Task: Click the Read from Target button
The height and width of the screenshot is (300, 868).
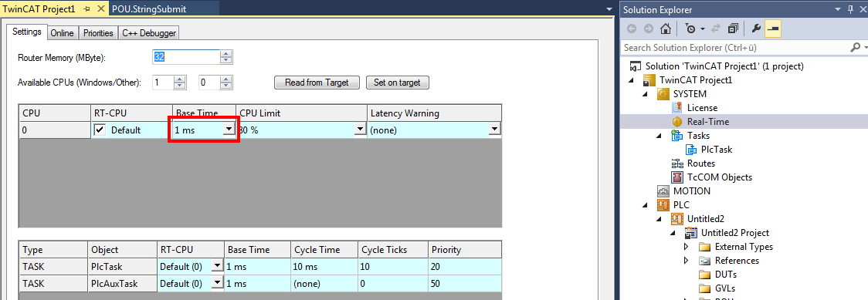Action: 317,83
